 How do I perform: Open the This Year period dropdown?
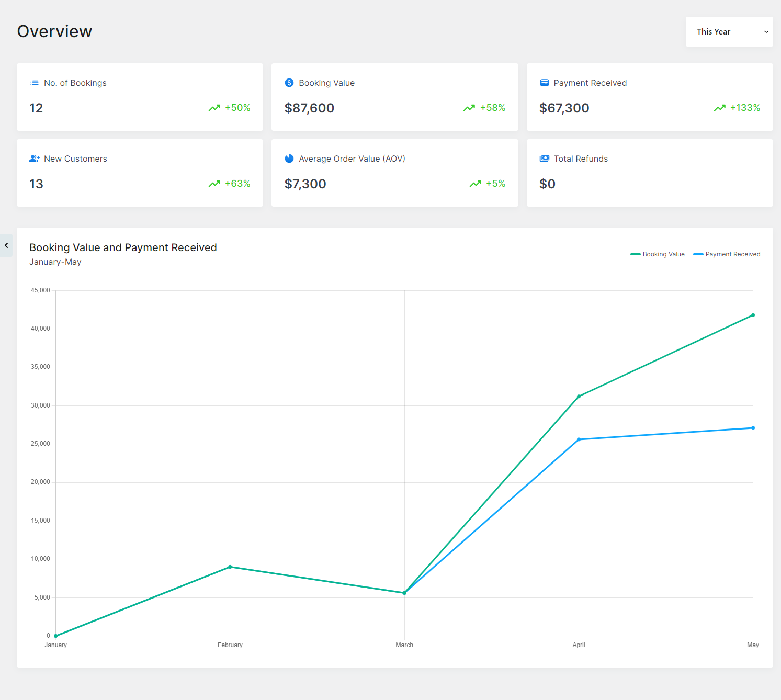(729, 31)
